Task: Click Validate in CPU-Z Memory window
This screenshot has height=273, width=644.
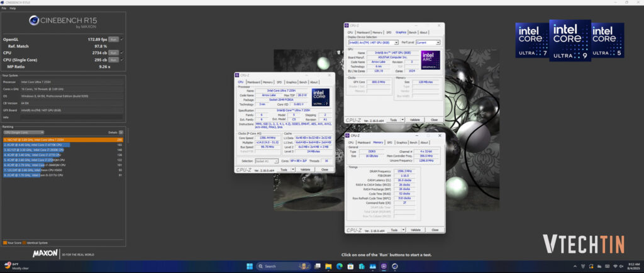Action: (416, 230)
